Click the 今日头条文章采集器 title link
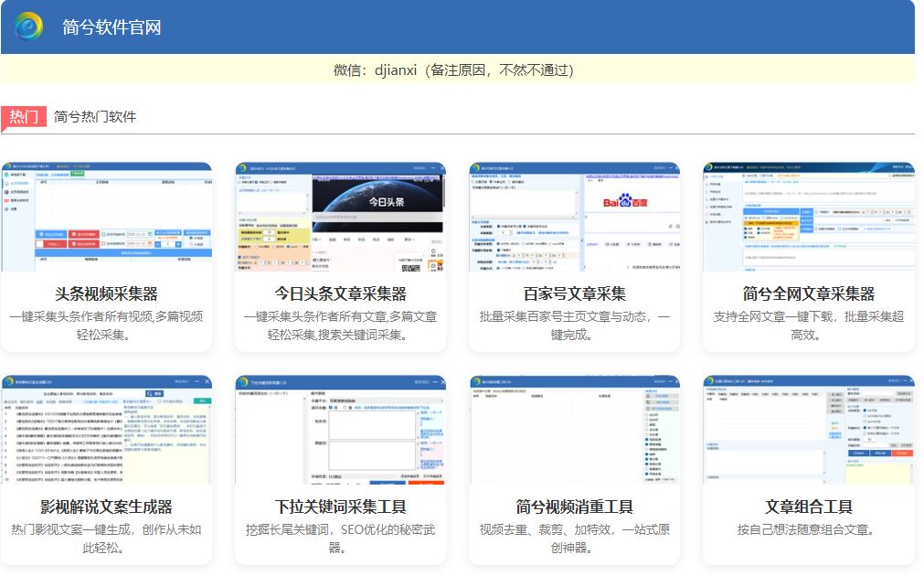924x576 pixels. click(340, 293)
